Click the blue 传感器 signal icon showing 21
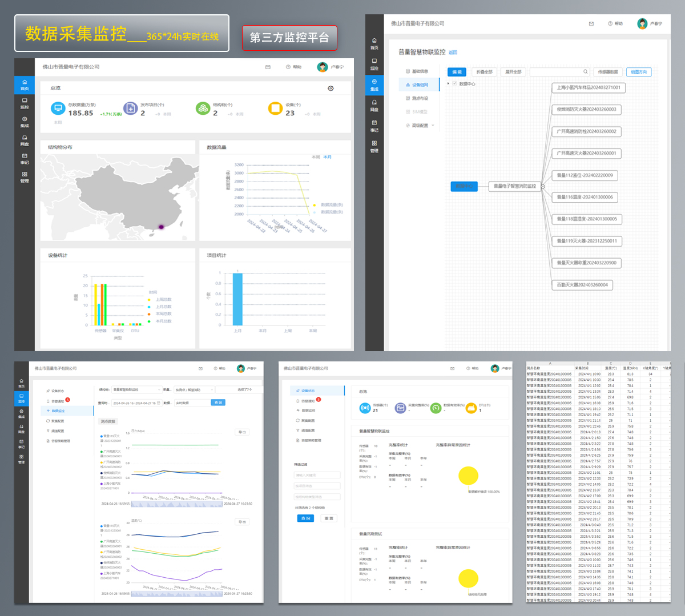Image resolution: width=685 pixels, height=616 pixels. coord(365,408)
